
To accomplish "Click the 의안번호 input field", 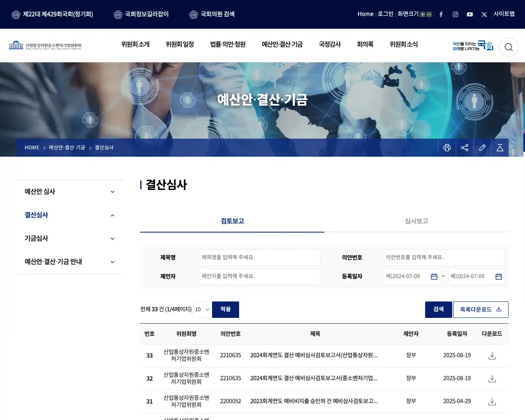I will pyautogui.click(x=444, y=258).
